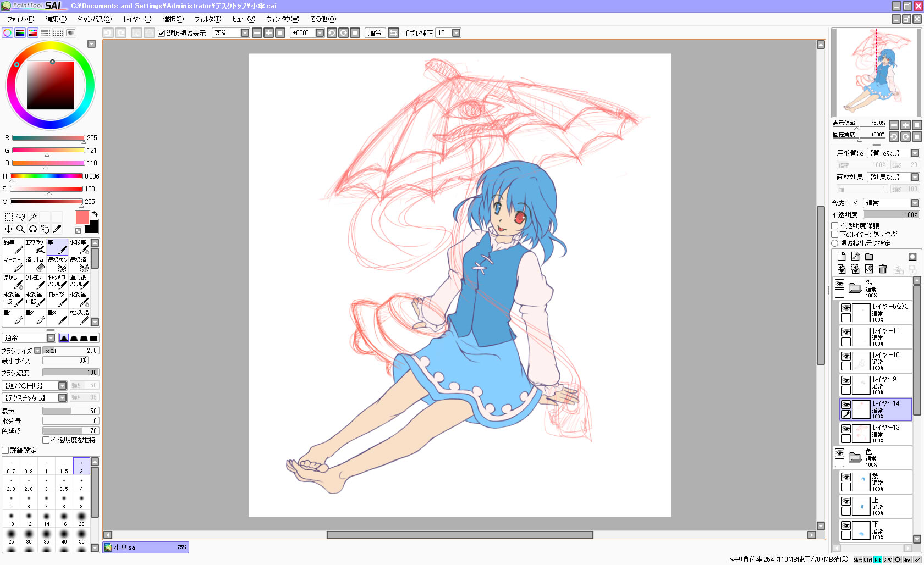Screen dimensions: 924x565
Task: Select brush size preset 20
Action: pyautogui.click(x=81, y=519)
